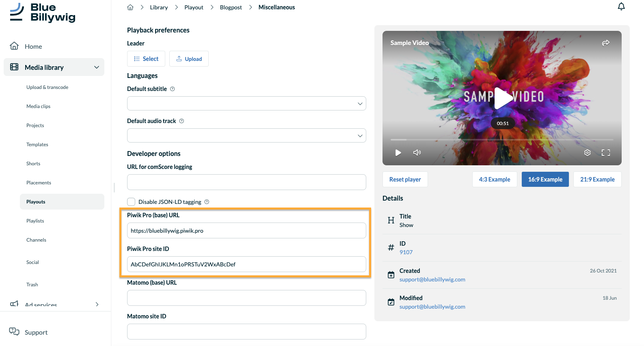Click Piwik Pro site ID field
This screenshot has height=346, width=644.
[246, 264]
